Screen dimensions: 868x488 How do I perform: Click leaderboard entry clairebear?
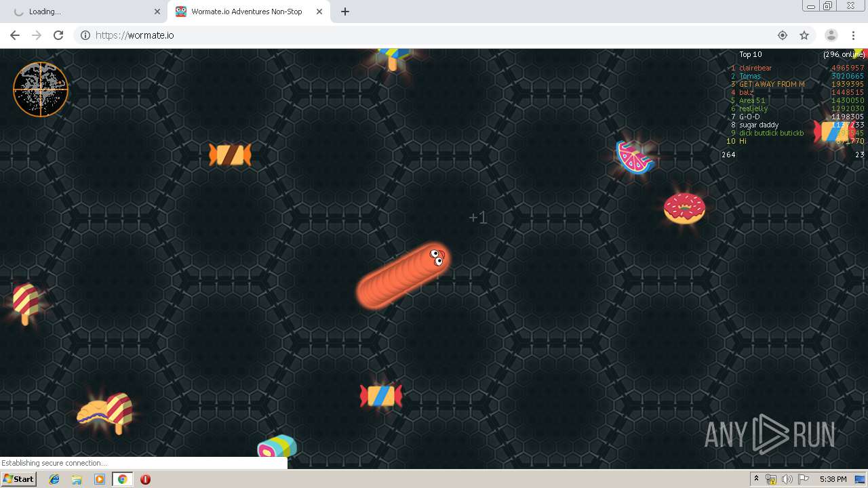(755, 68)
